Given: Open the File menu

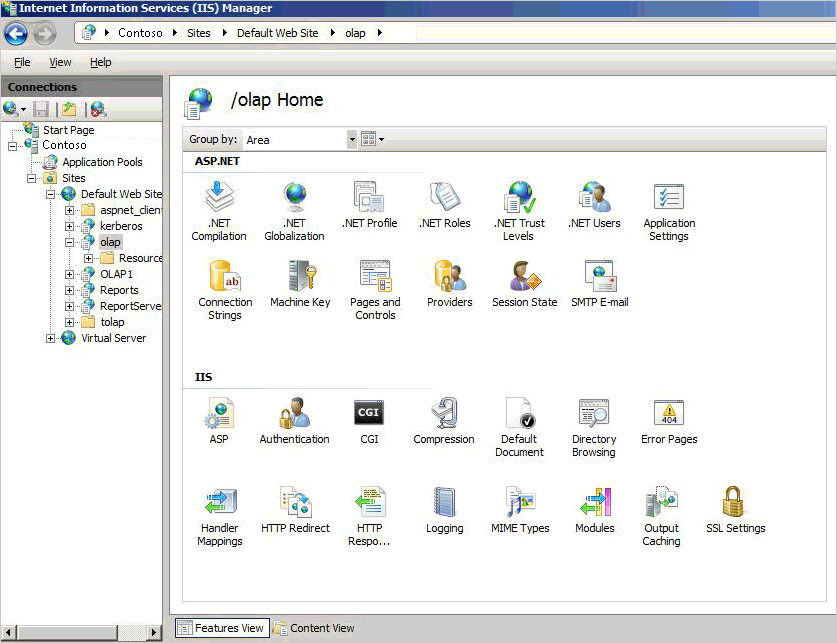Looking at the screenshot, I should [x=22, y=62].
